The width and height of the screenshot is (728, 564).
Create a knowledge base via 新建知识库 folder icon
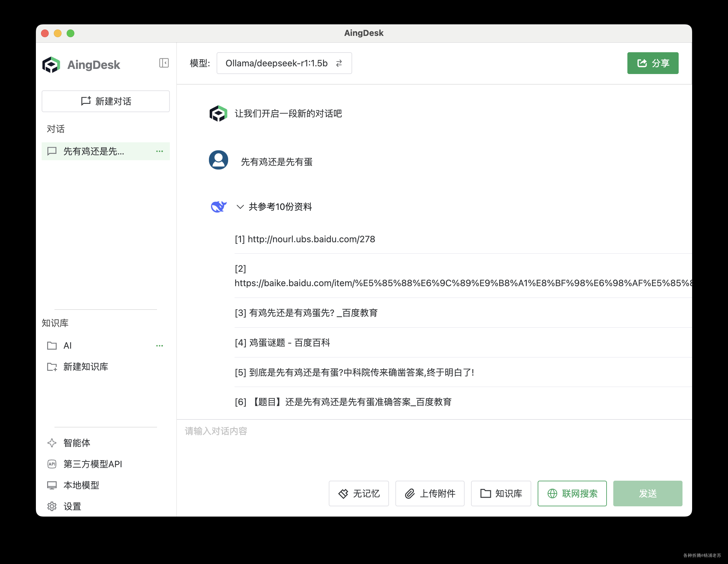(x=52, y=367)
